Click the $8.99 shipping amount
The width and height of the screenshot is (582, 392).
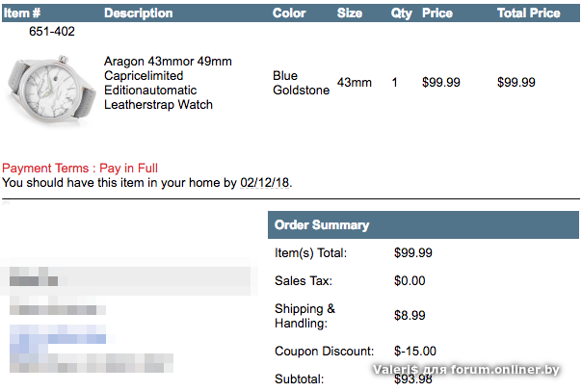pos(410,316)
